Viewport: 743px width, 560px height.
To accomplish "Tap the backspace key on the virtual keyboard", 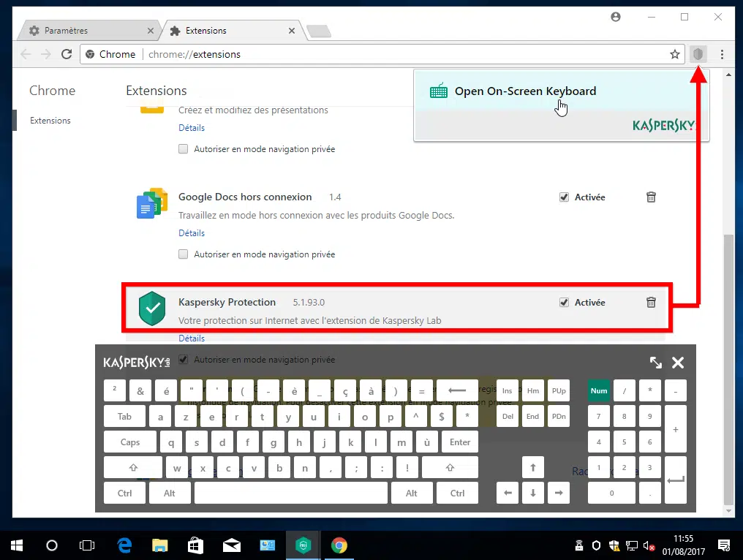I will click(457, 391).
